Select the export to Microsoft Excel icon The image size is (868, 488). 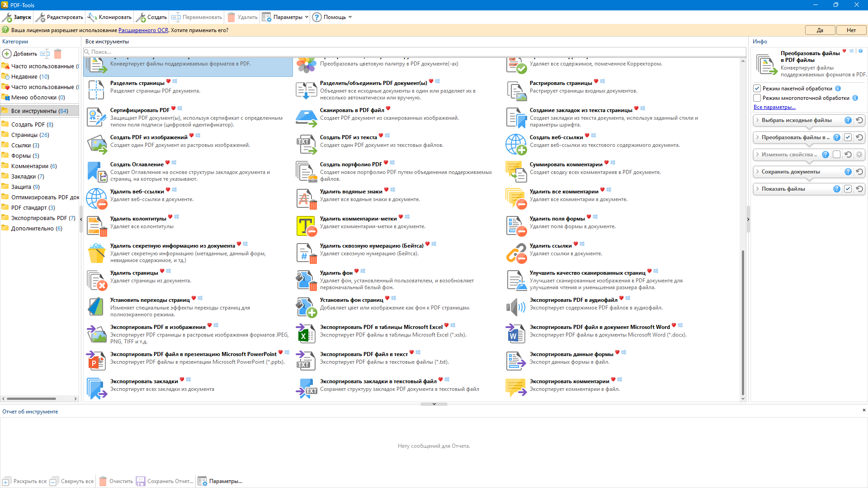point(306,333)
